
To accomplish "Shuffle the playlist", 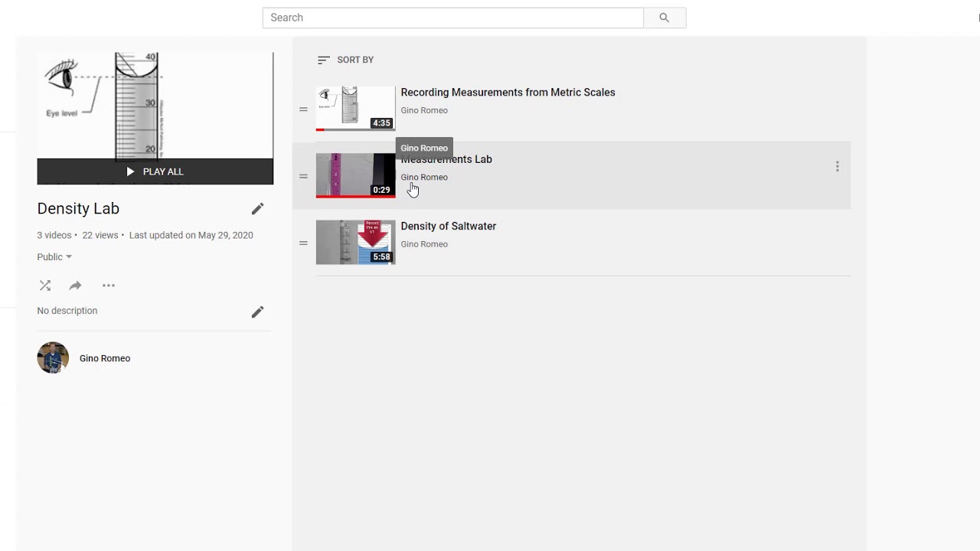I will (x=45, y=285).
